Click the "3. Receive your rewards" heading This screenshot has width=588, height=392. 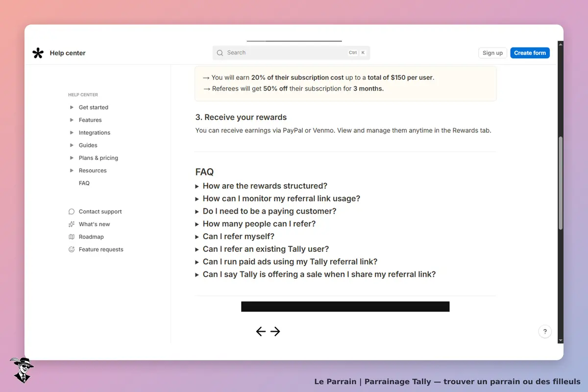(241, 118)
